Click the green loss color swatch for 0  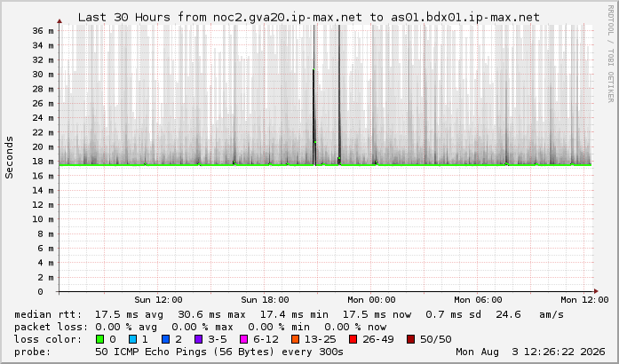click(x=99, y=339)
